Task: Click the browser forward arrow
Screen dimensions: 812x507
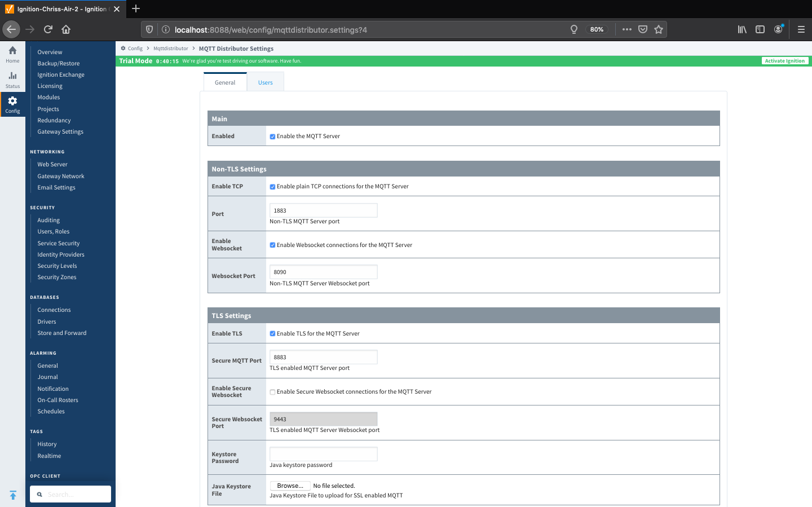Action: click(x=30, y=29)
